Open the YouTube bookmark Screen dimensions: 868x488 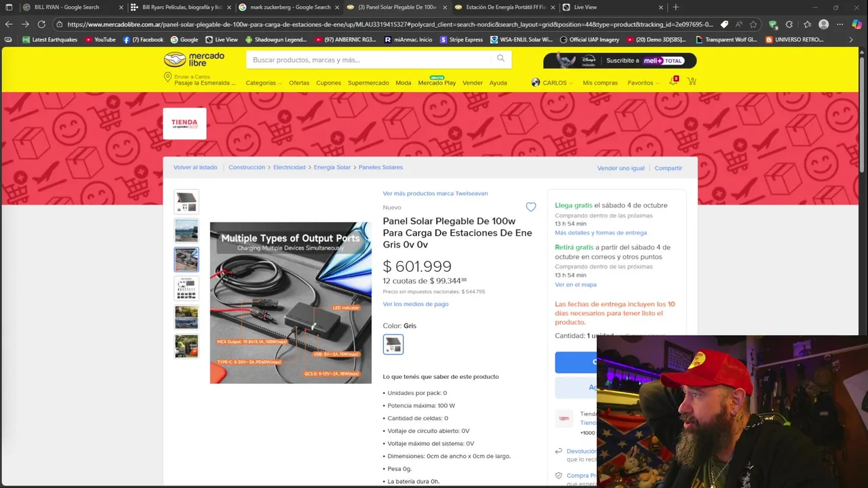click(x=100, y=39)
